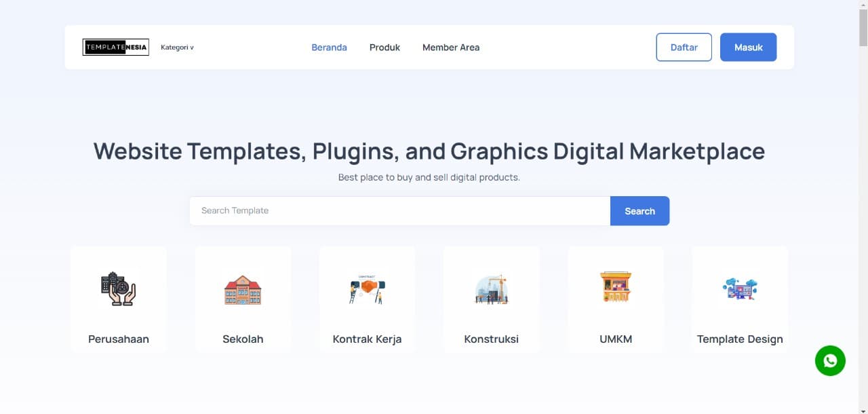Click the Perusahaan category label
This screenshot has width=868, height=414.
[119, 339]
